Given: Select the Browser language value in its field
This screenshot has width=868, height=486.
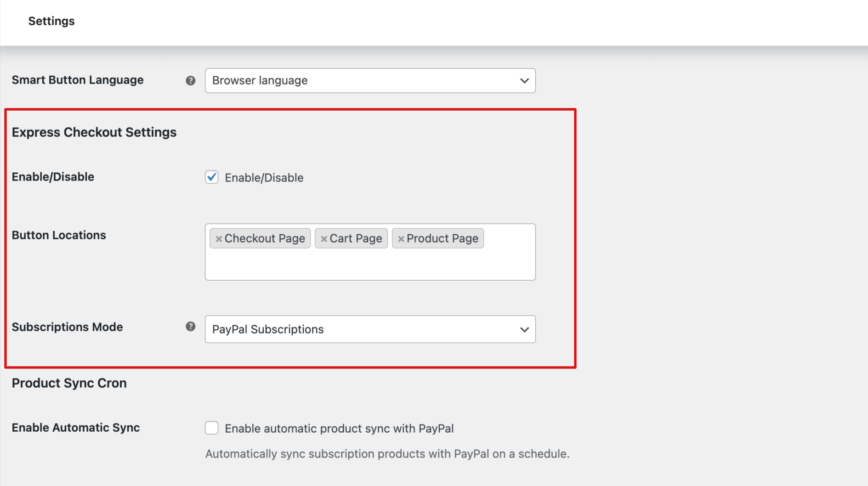Looking at the screenshot, I should pyautogui.click(x=260, y=80).
